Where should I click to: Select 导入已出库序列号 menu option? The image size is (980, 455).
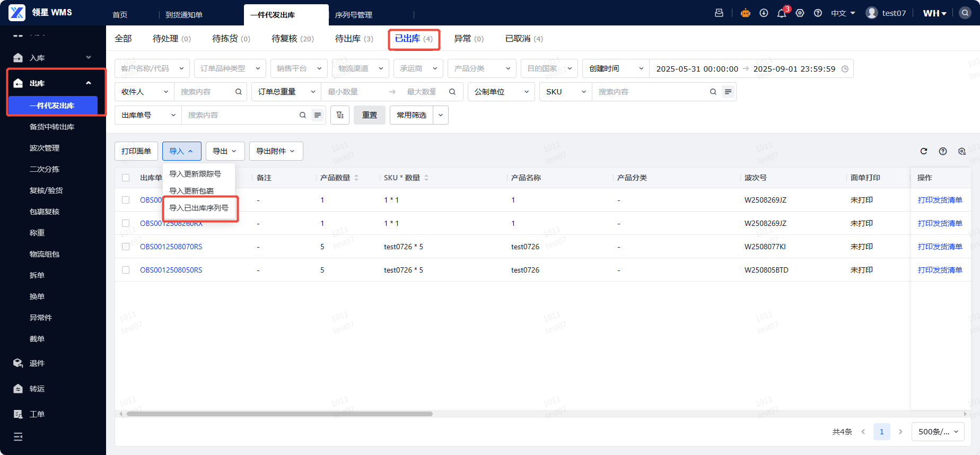tap(199, 208)
